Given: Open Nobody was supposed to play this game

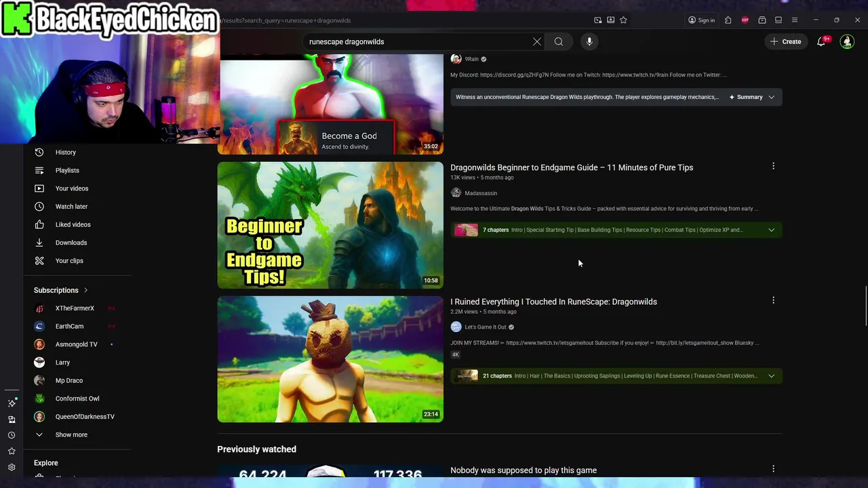Looking at the screenshot, I should click(524, 470).
